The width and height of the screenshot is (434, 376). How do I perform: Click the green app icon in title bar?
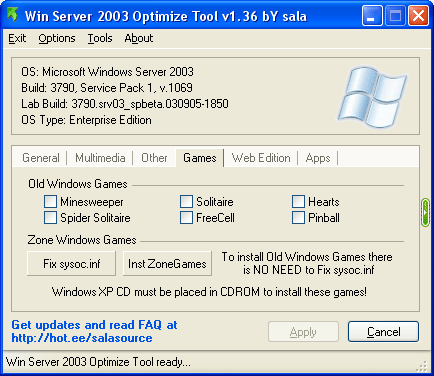(x=13, y=15)
